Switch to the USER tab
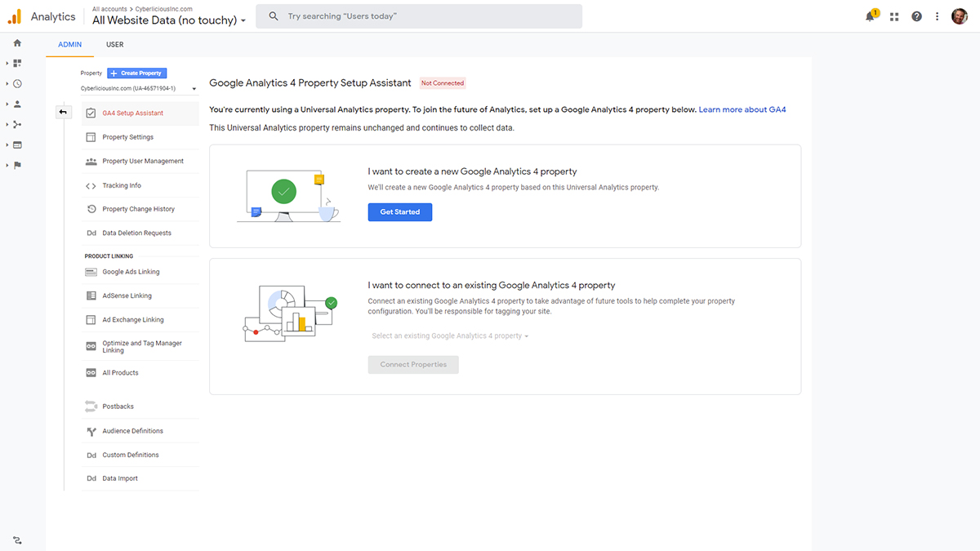This screenshot has width=980, height=551. (x=114, y=44)
